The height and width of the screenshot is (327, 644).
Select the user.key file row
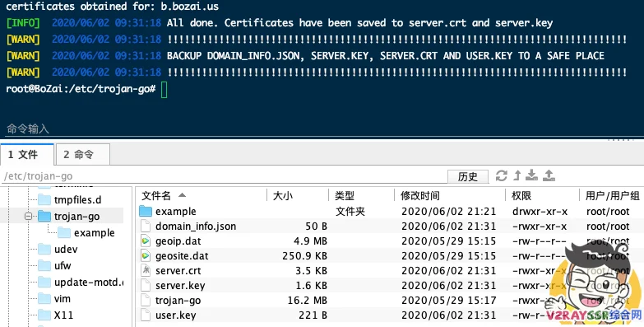tap(389, 315)
